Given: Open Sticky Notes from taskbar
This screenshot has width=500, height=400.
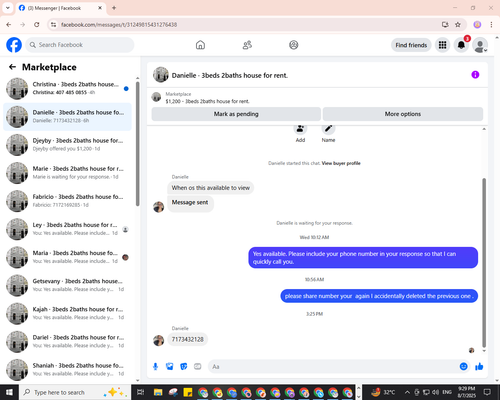Looking at the screenshot, I should 187,392.
